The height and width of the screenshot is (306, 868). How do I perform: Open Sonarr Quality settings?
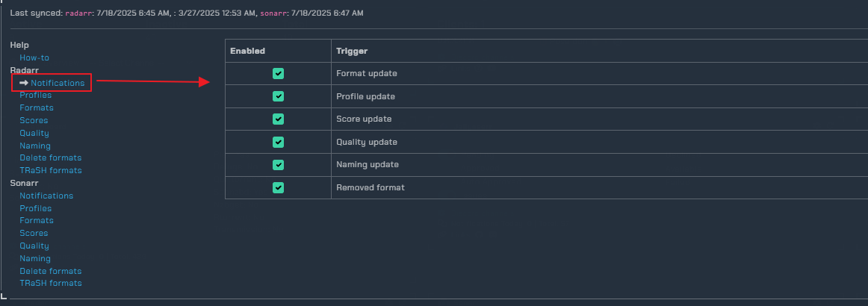click(34, 246)
